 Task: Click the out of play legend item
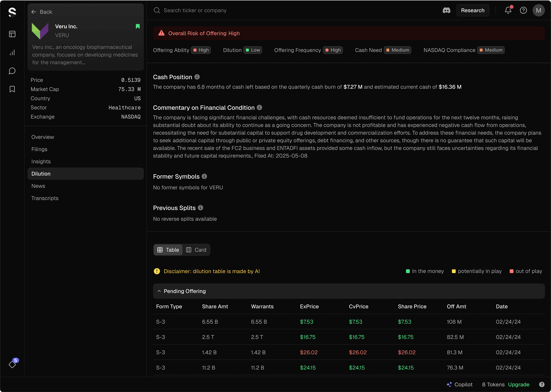(526, 271)
